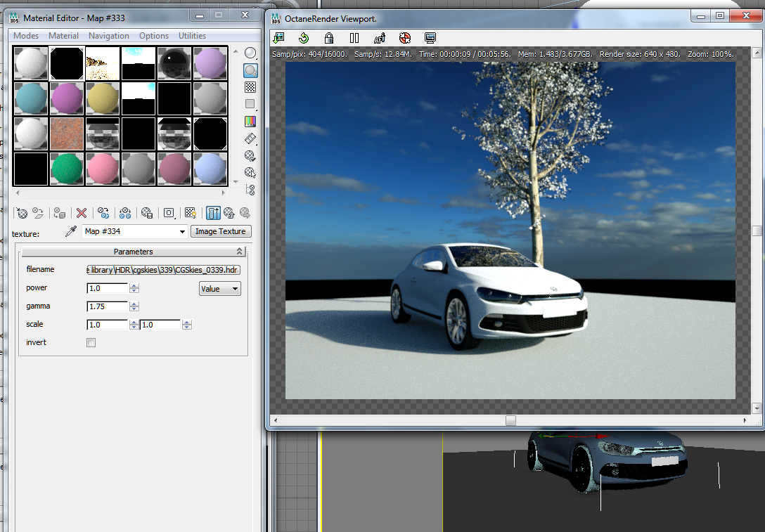Select the pink sphere material slot
765x532 pixels.
pos(103,169)
